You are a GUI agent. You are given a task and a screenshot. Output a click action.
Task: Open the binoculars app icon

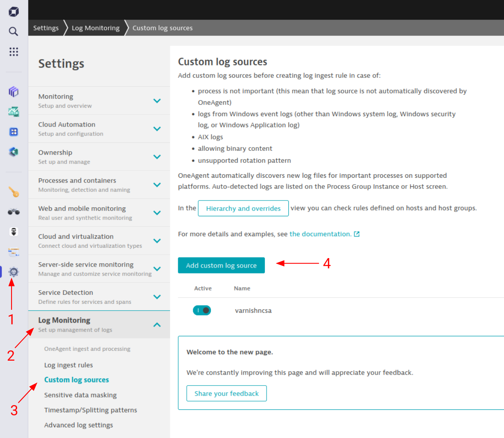[x=14, y=212]
